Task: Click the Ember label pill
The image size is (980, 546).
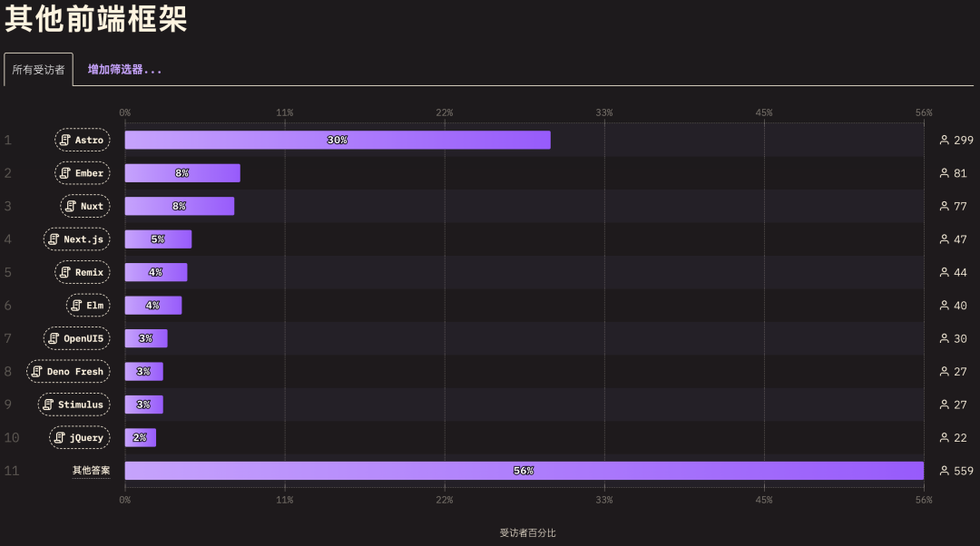Action: tap(83, 173)
